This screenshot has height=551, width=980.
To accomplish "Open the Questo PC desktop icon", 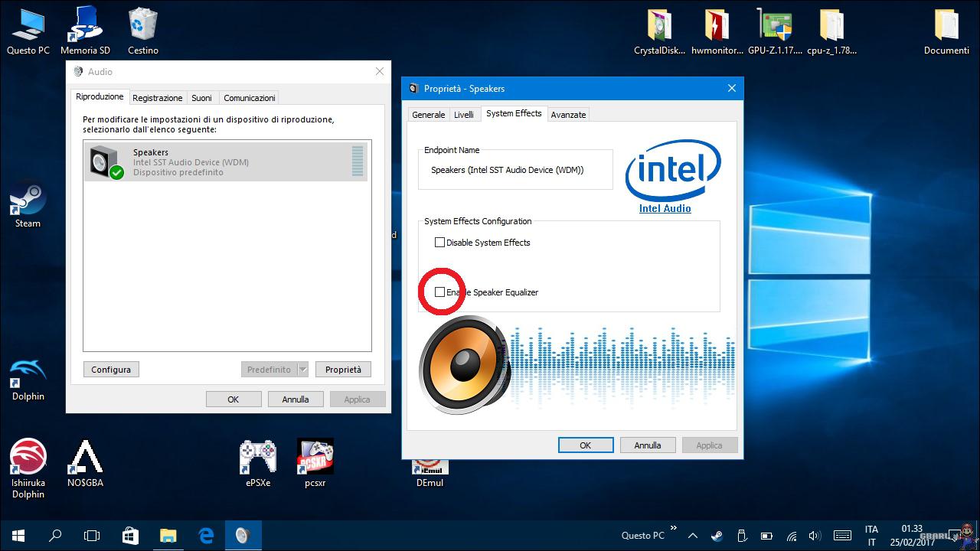I will 28,31.
